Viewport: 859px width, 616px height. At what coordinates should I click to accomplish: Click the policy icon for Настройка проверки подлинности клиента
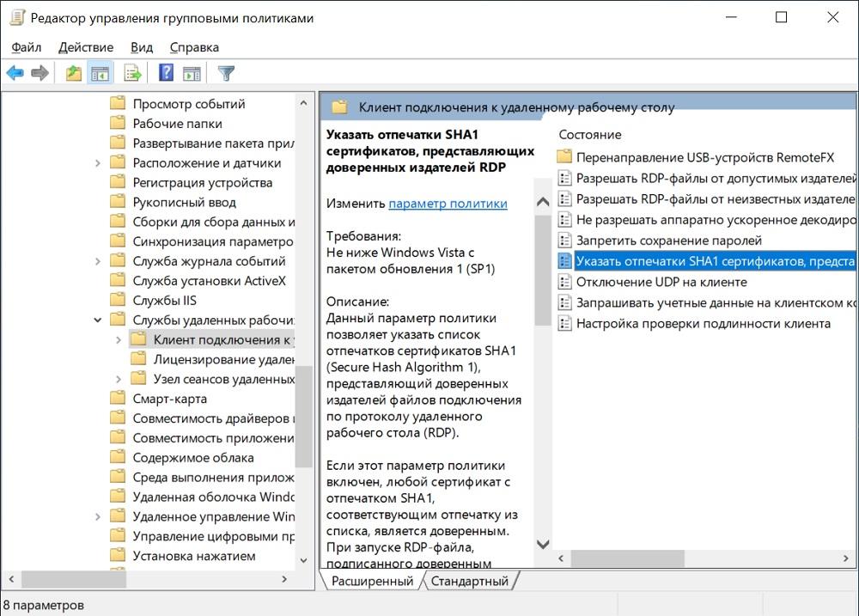[564, 323]
